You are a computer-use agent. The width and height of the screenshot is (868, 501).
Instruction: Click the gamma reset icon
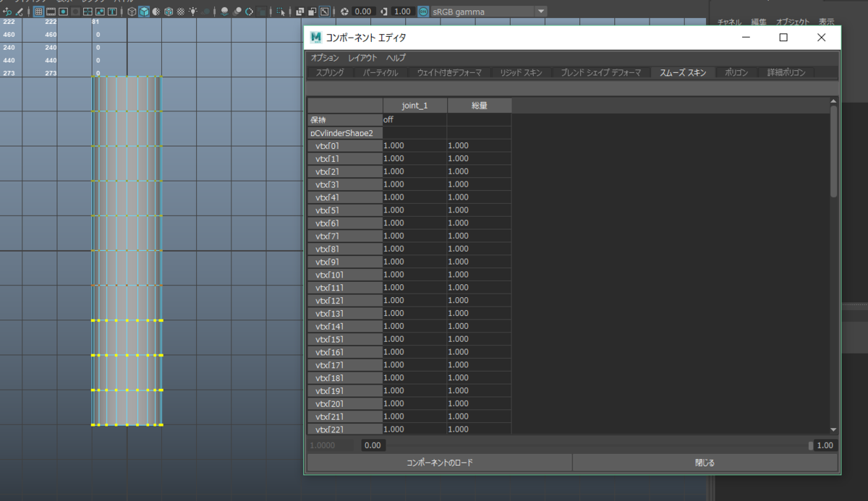coord(384,12)
